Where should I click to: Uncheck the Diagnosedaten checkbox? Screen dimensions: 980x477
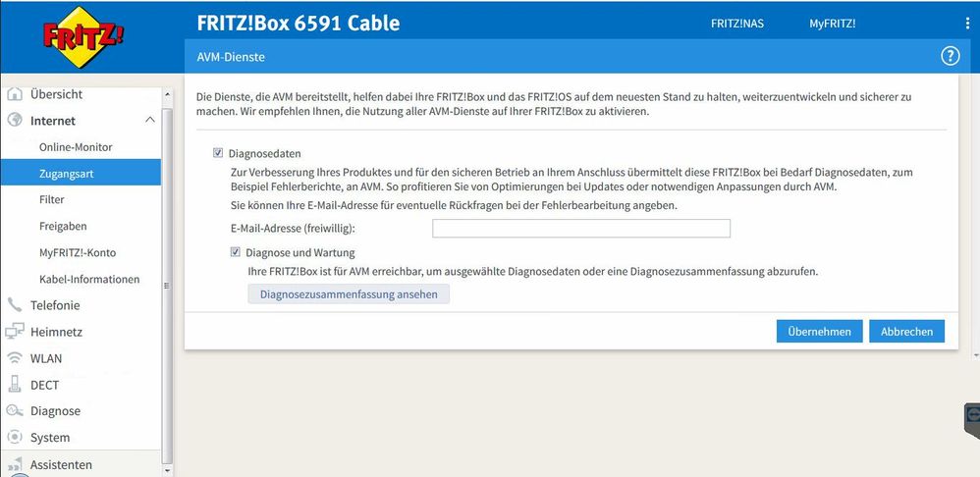(218, 153)
